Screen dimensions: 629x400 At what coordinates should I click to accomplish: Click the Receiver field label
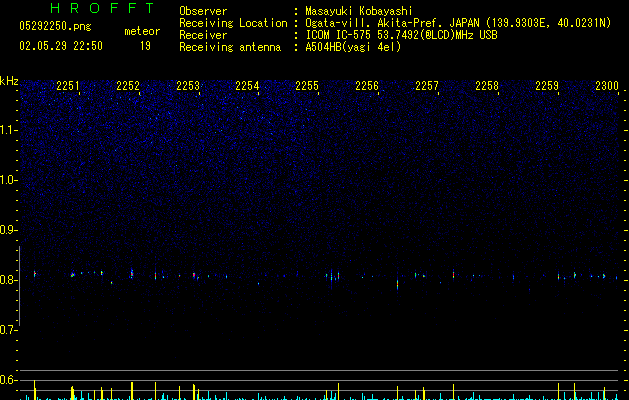(x=203, y=35)
